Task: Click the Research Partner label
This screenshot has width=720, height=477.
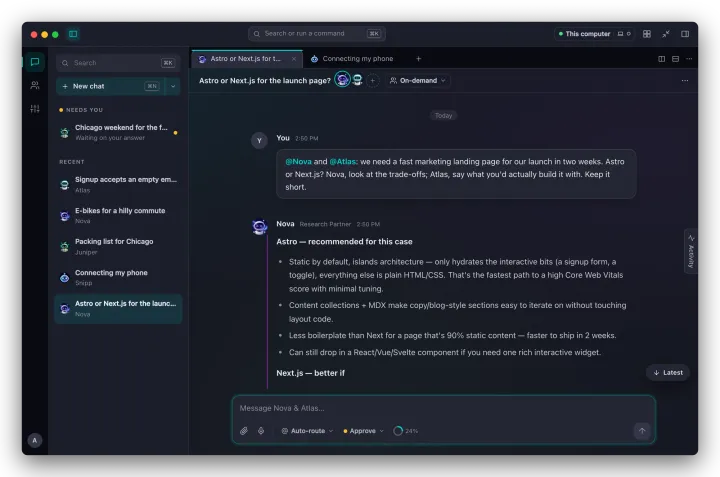Action: pyautogui.click(x=325, y=224)
